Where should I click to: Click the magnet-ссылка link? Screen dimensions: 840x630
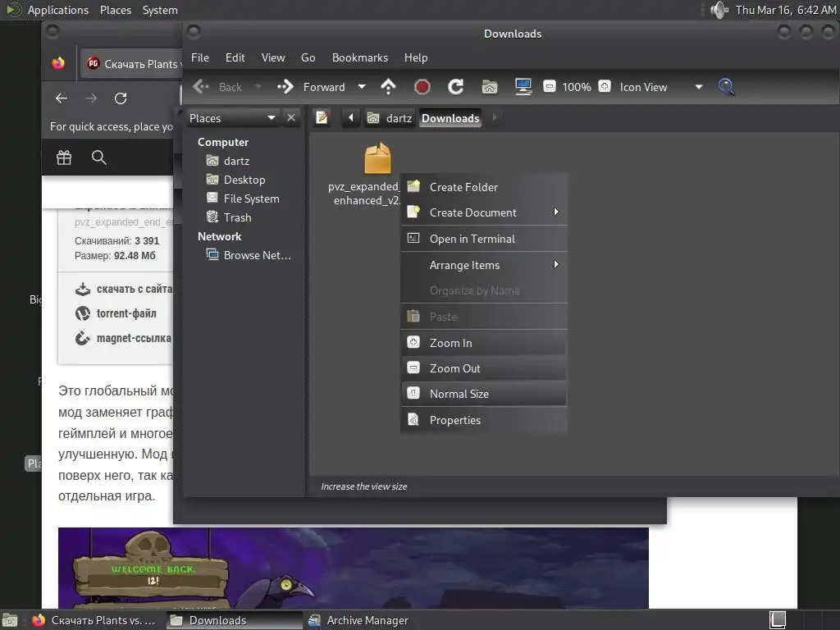(123, 338)
